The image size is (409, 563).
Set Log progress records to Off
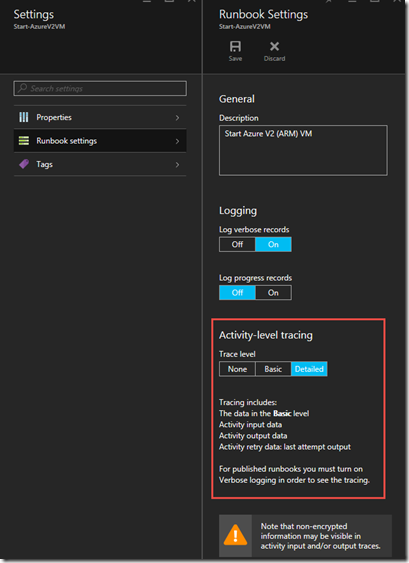pyautogui.click(x=237, y=293)
